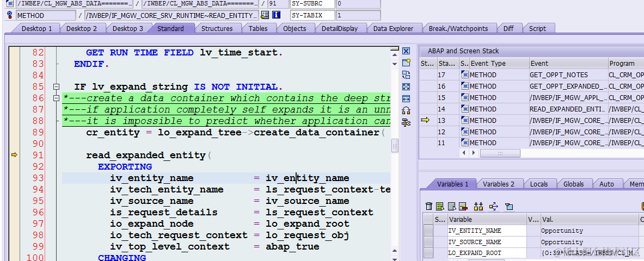Open the Structures tab
644x261 pixels.
(x=217, y=28)
